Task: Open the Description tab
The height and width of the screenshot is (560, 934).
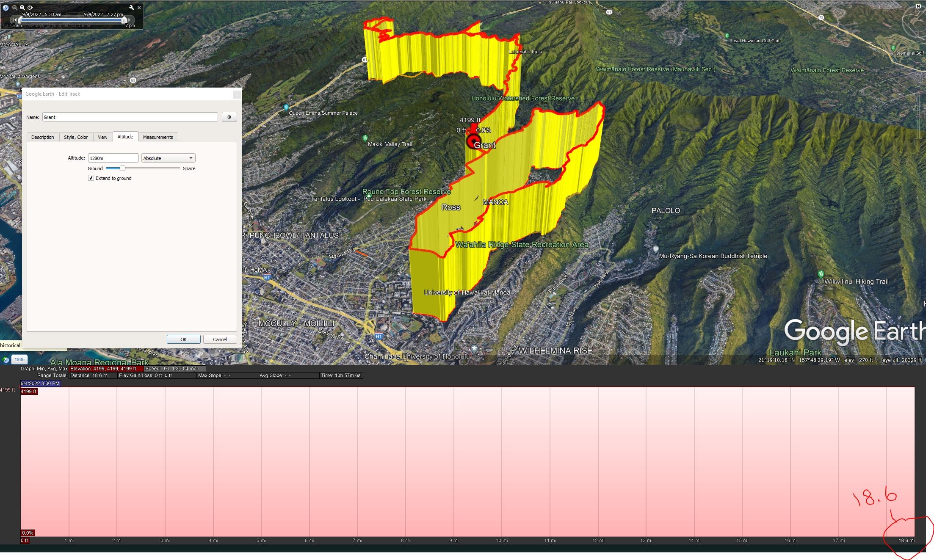Action: [x=42, y=137]
